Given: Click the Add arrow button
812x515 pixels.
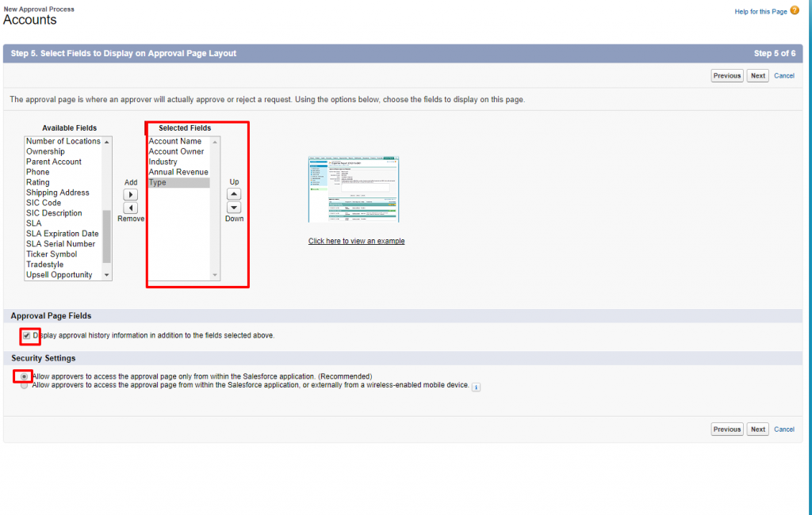Looking at the screenshot, I should click(131, 194).
